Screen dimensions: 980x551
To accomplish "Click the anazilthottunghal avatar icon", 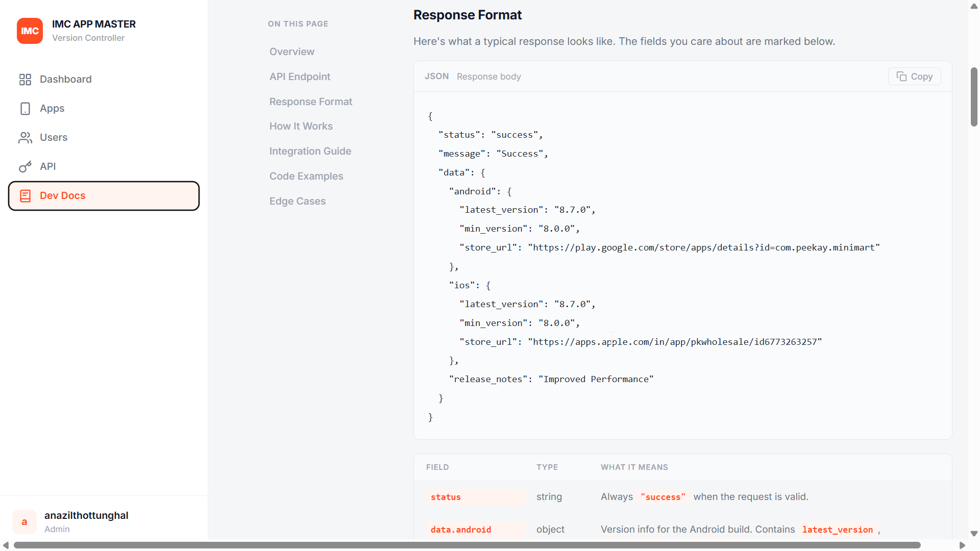I will [x=24, y=521].
